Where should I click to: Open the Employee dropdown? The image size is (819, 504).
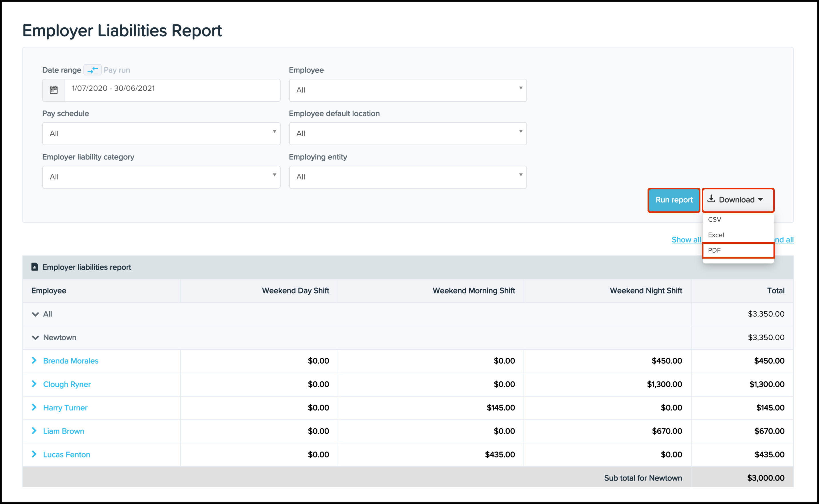tap(408, 90)
